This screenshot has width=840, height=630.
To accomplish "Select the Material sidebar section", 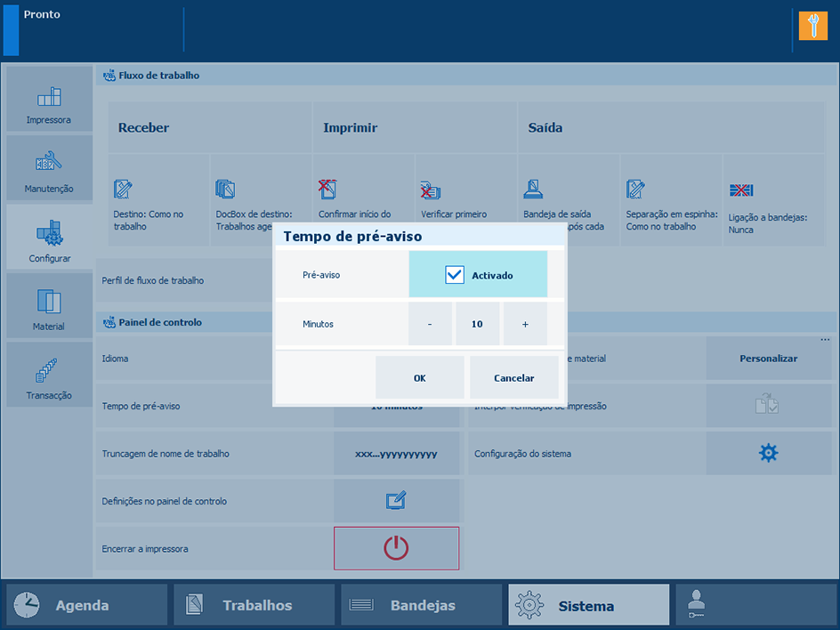I will [x=49, y=307].
